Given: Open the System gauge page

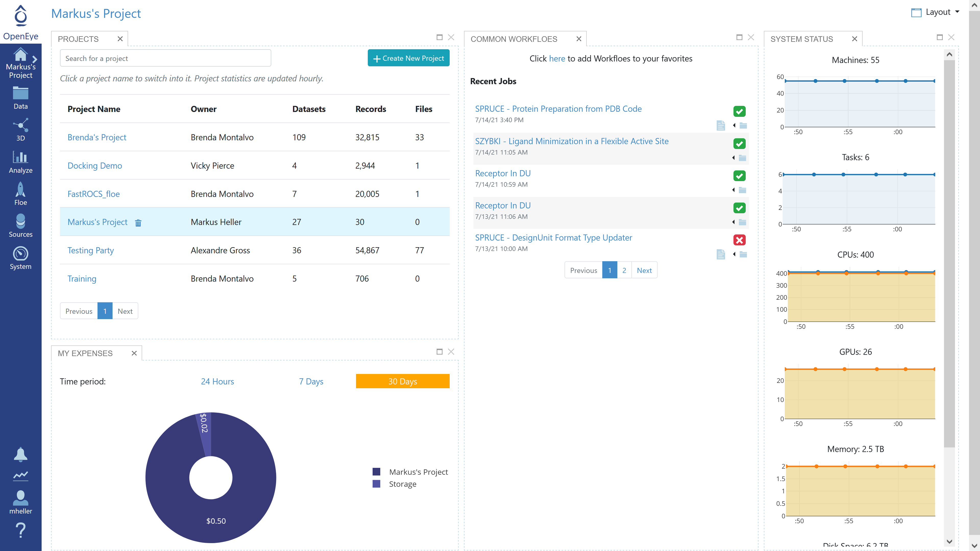Looking at the screenshot, I should click(20, 259).
